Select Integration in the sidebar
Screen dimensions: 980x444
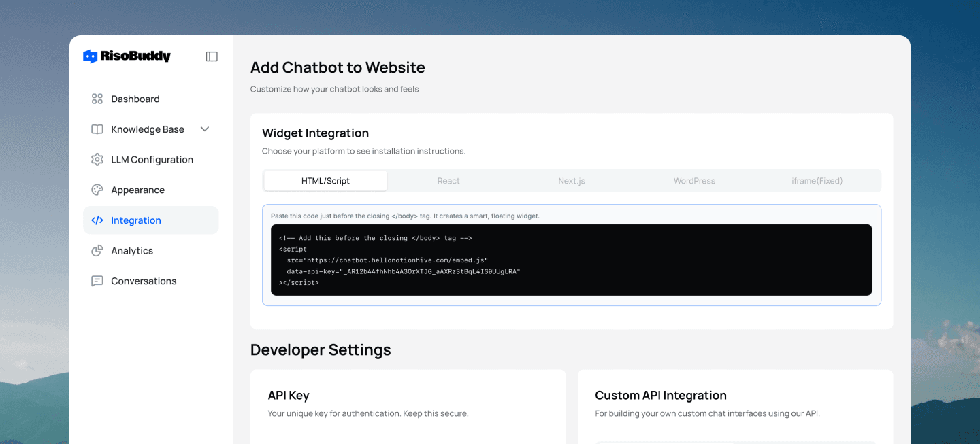(151, 220)
